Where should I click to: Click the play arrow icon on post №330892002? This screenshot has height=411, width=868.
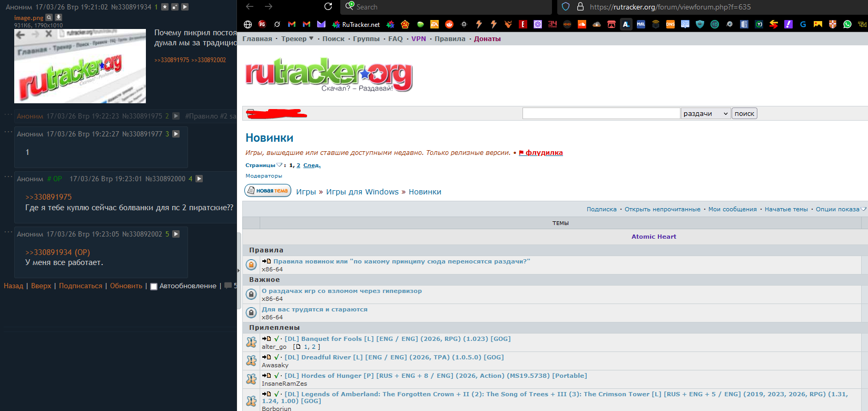tap(176, 234)
